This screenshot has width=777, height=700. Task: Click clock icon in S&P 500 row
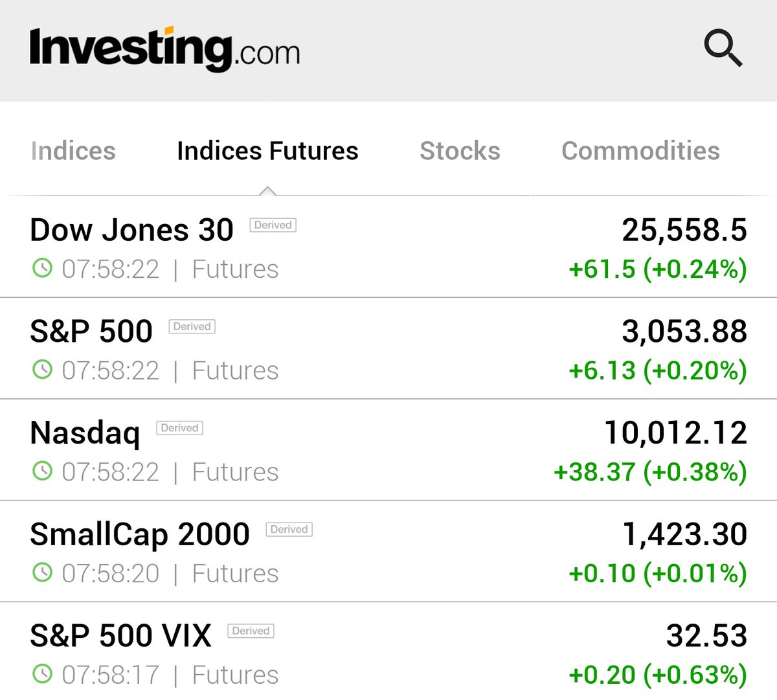coord(42,370)
